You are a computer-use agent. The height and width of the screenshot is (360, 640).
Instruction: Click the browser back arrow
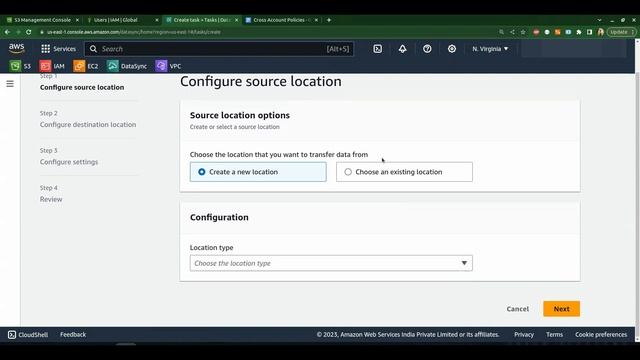(7, 32)
